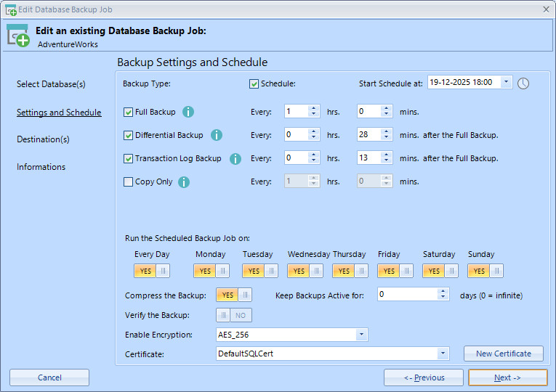Click the Copy Only info icon
This screenshot has height=392, width=556.
(x=183, y=182)
